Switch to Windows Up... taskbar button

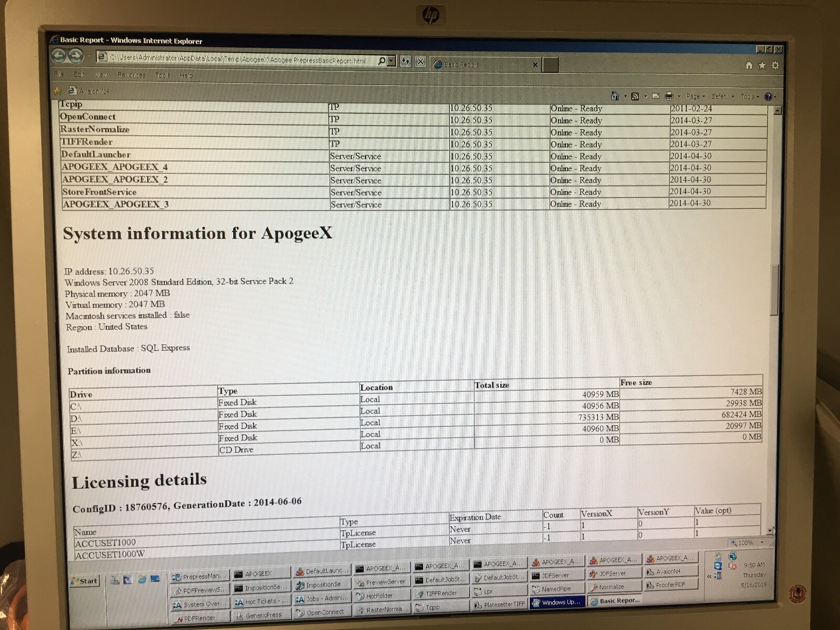[x=556, y=602]
